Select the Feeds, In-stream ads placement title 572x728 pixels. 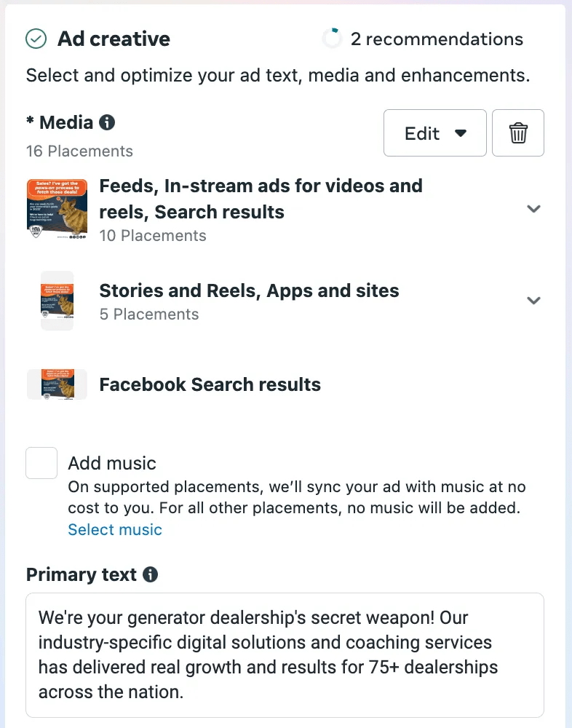click(261, 199)
